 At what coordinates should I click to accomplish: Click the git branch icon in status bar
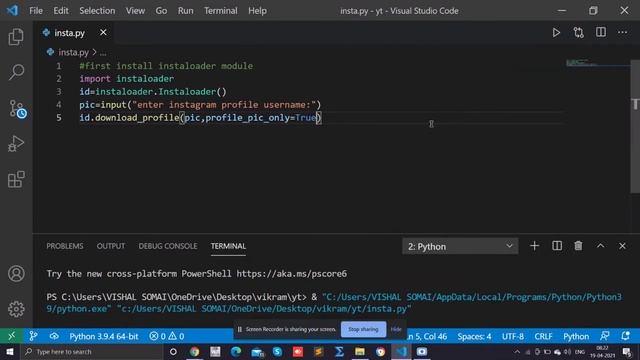tap(33, 336)
